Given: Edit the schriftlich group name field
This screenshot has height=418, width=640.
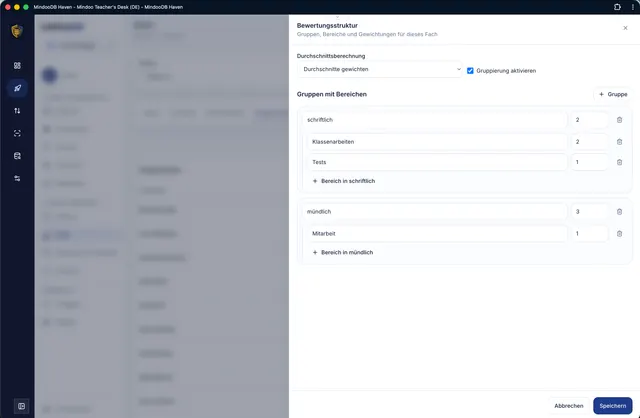Looking at the screenshot, I should click(x=435, y=120).
